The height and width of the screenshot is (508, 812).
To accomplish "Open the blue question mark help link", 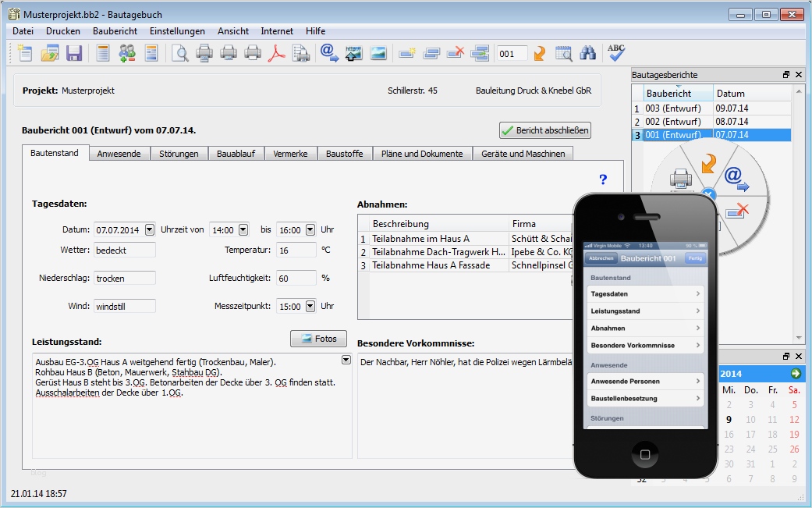I will pyautogui.click(x=602, y=179).
